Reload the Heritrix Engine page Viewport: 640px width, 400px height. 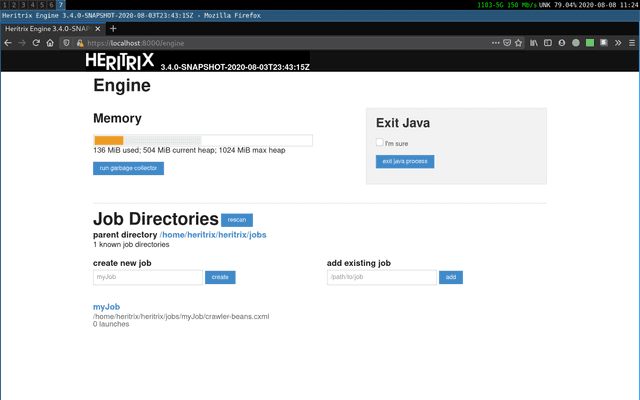(x=36, y=43)
